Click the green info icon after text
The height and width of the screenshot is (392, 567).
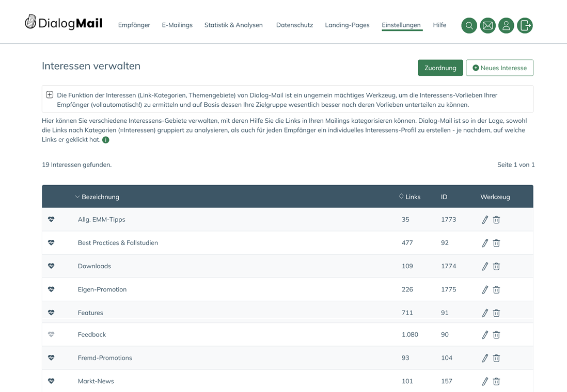[x=106, y=140]
